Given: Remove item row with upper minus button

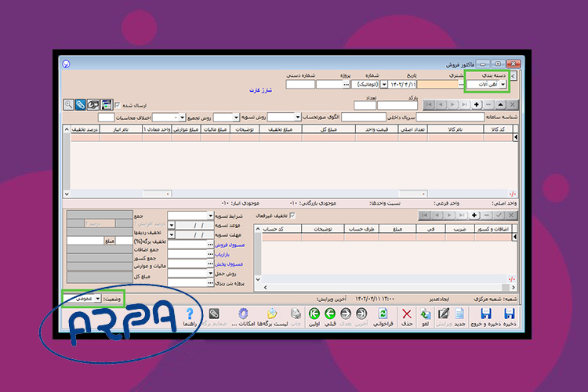Looking at the screenshot, I should (488, 104).
